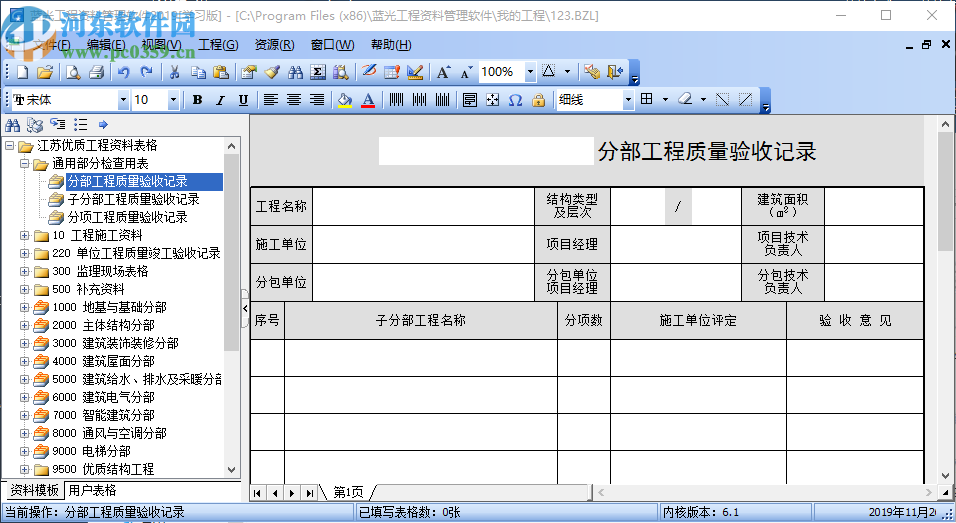Copy selection using the copy icon
Image resolution: width=956 pixels, height=523 pixels.
(198, 73)
